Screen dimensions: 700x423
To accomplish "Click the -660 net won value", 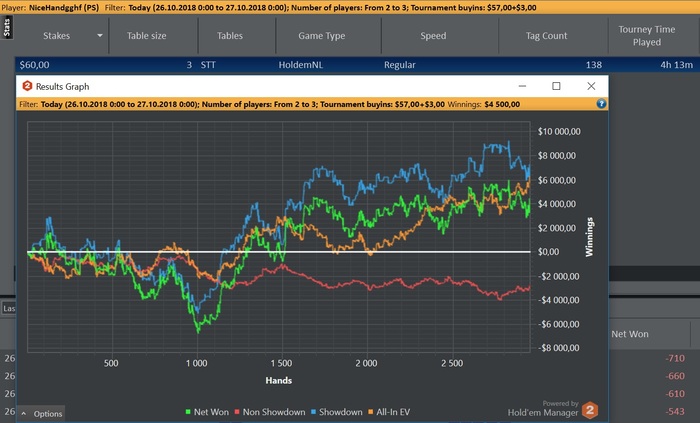I will pos(675,376).
